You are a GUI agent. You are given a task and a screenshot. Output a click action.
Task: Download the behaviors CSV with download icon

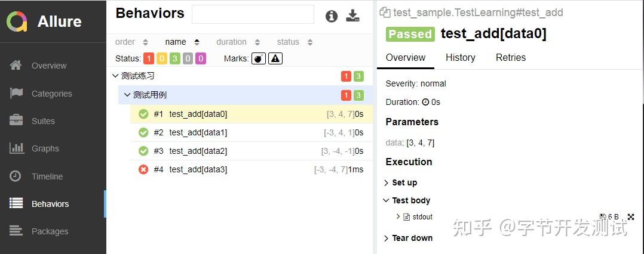(x=353, y=16)
